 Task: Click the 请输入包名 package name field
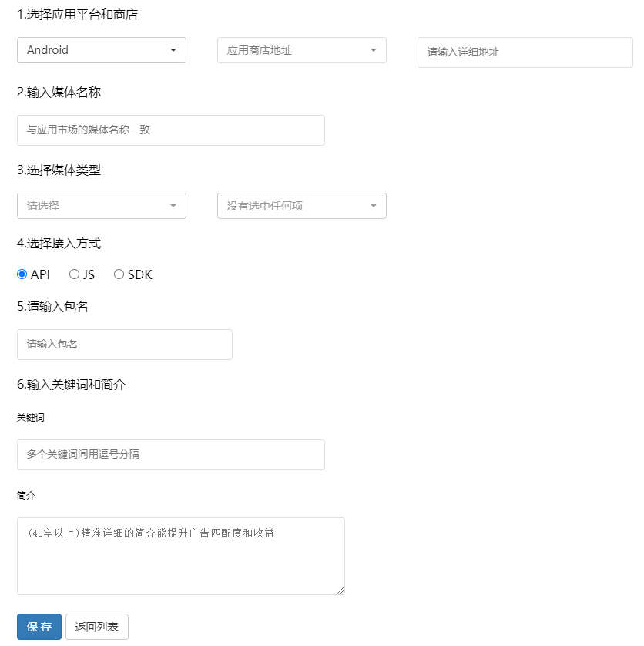pyautogui.click(x=124, y=345)
